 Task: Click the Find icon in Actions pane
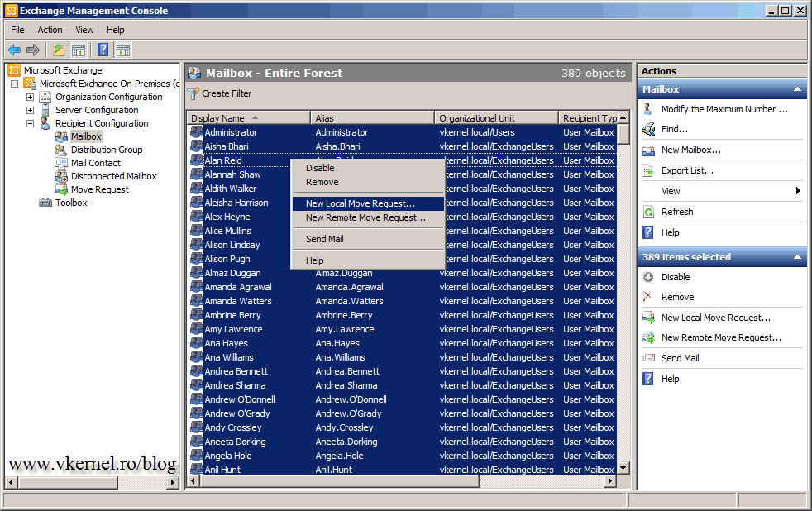(648, 130)
